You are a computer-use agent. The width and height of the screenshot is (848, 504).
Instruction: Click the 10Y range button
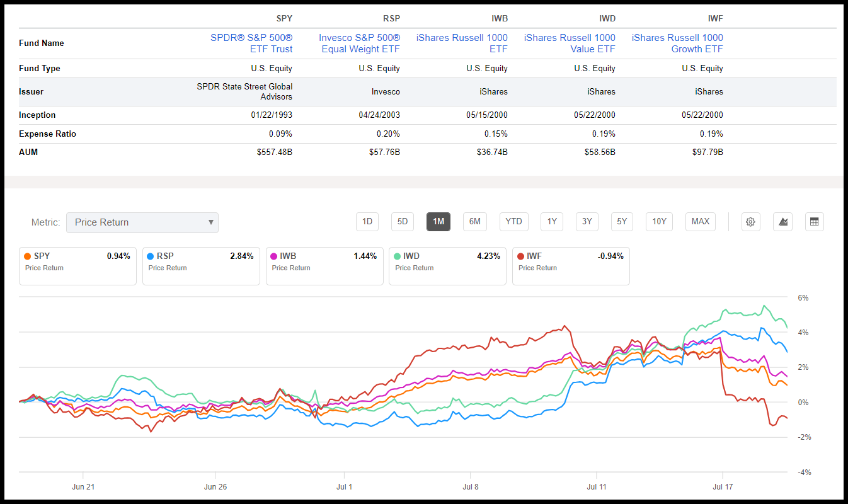(659, 222)
